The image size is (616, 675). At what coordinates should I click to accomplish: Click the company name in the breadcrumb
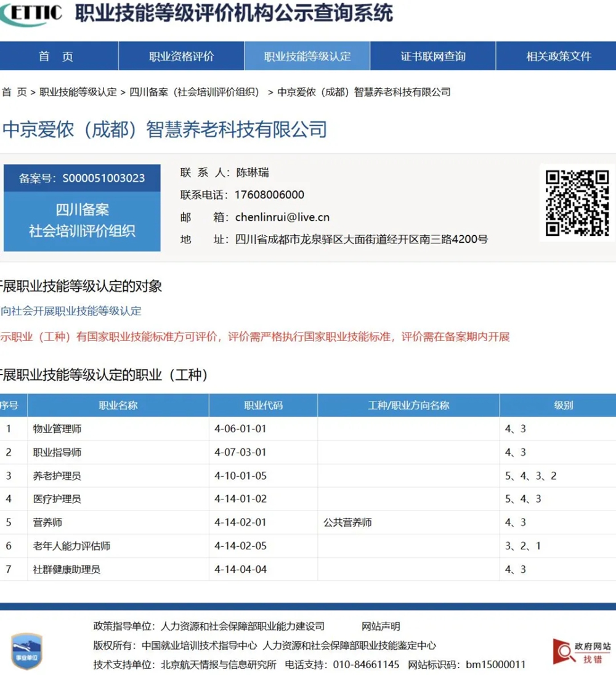click(x=363, y=92)
